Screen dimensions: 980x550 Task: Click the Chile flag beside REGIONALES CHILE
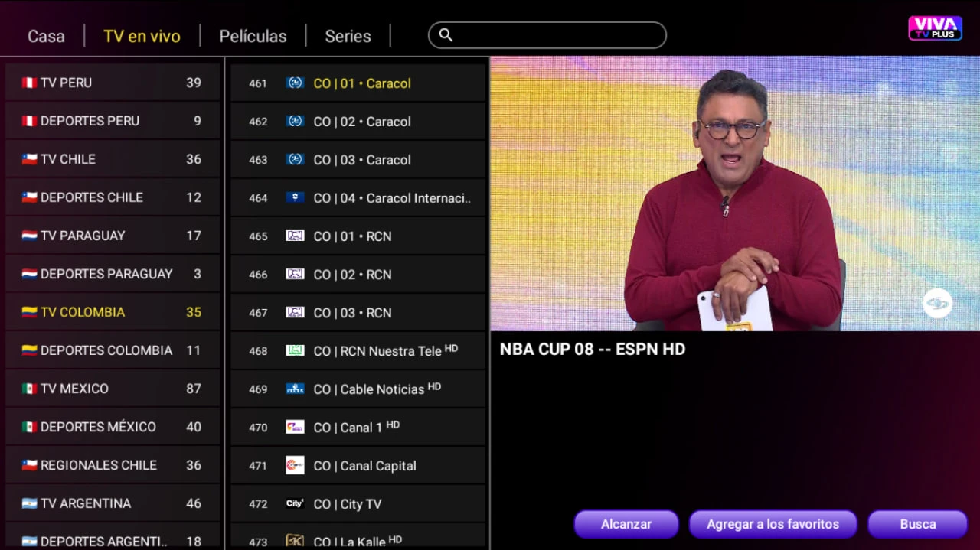click(29, 465)
